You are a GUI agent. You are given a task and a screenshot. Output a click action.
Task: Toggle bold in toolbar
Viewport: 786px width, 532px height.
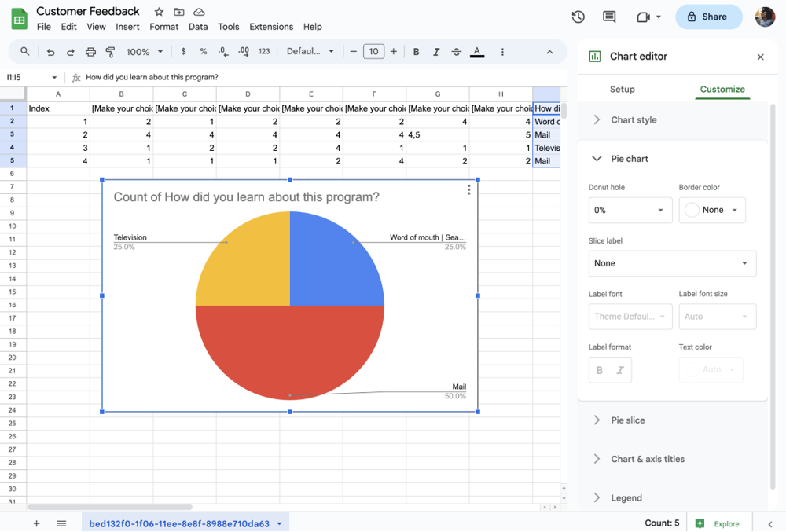(x=417, y=52)
